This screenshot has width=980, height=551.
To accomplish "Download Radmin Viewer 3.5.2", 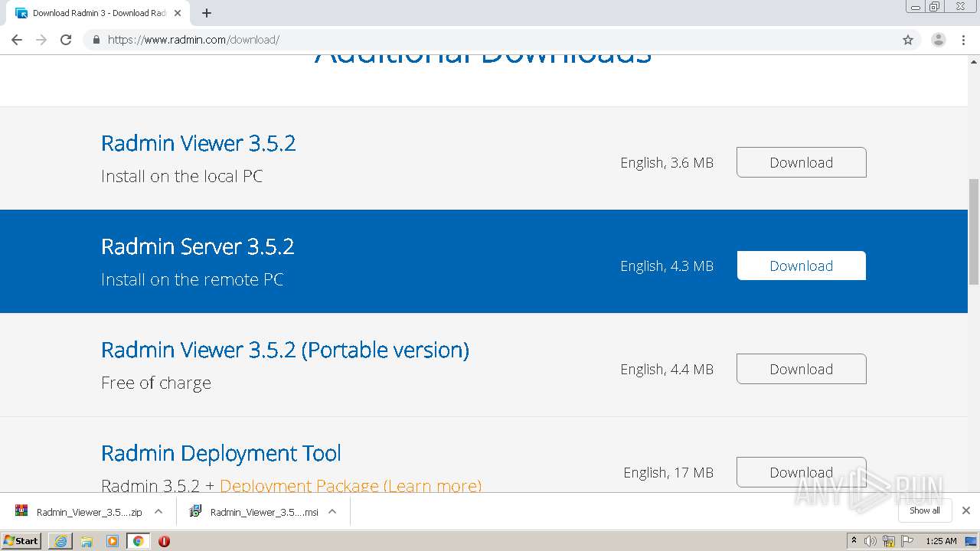I will 801,162.
